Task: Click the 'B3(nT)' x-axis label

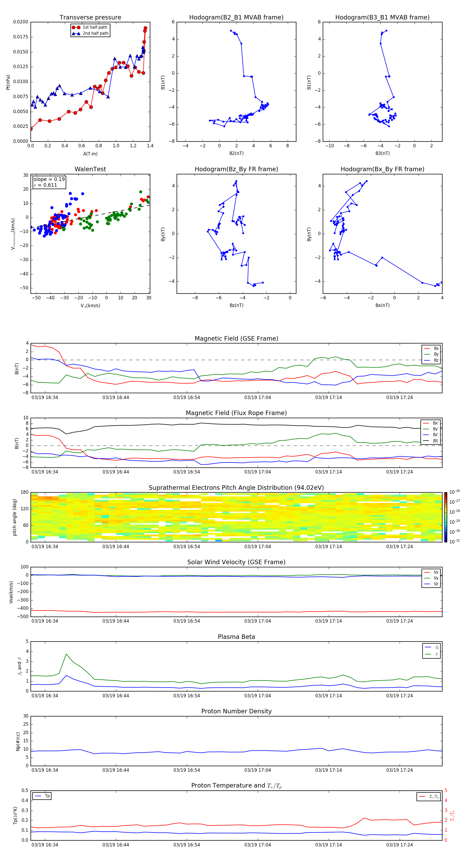Action: click(382, 153)
